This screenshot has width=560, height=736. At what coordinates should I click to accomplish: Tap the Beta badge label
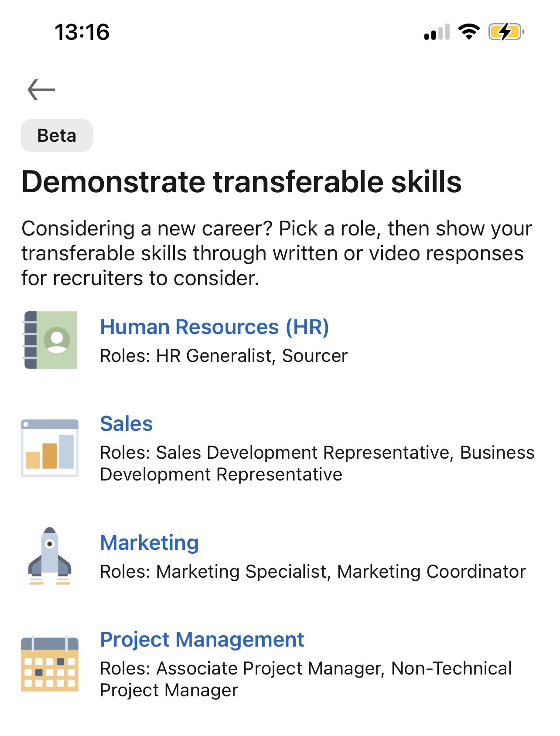pos(57,136)
